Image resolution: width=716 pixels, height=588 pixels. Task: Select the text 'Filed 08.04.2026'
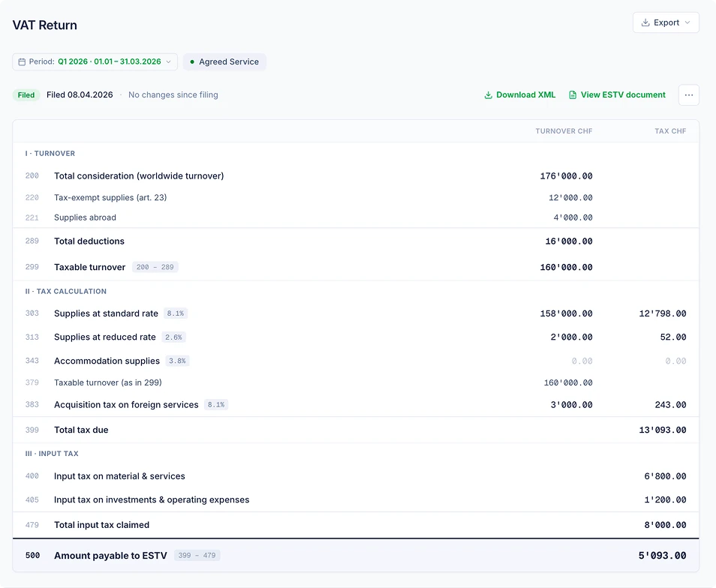click(x=80, y=95)
